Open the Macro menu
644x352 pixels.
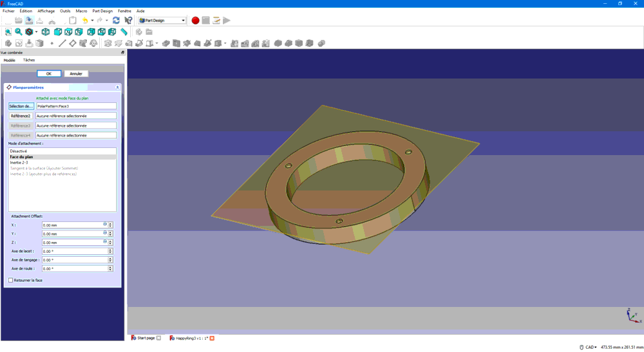(81, 11)
